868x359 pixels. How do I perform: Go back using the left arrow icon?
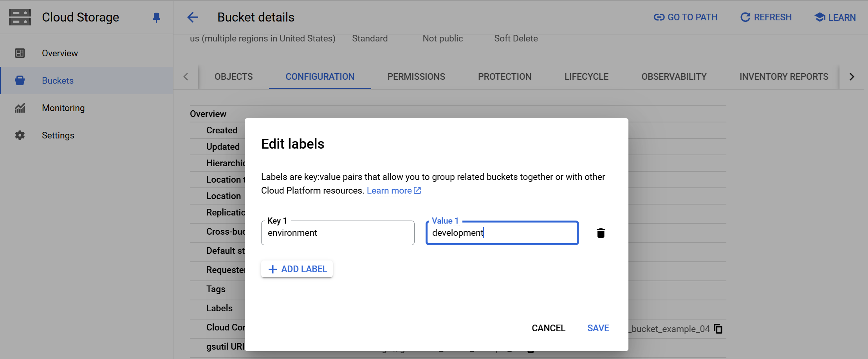pyautogui.click(x=193, y=17)
